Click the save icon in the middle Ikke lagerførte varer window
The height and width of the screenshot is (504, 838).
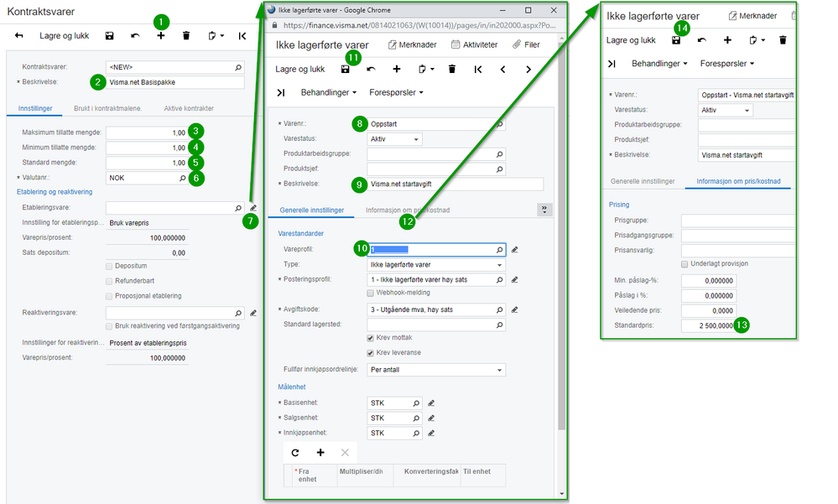click(x=346, y=69)
